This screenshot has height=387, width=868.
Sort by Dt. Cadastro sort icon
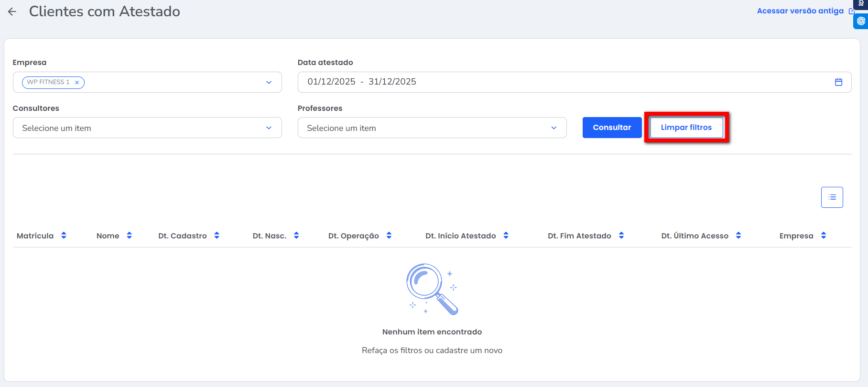click(x=217, y=236)
